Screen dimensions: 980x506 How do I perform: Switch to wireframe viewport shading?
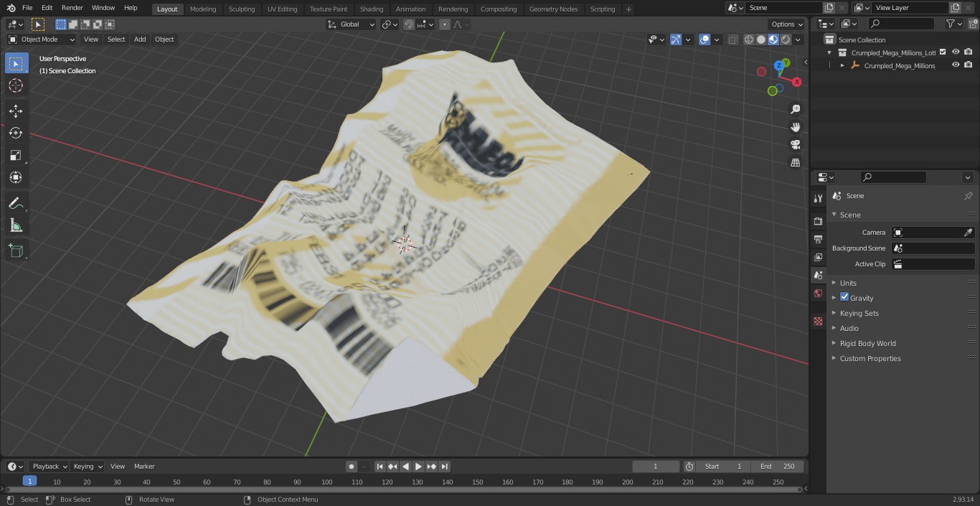coord(749,39)
